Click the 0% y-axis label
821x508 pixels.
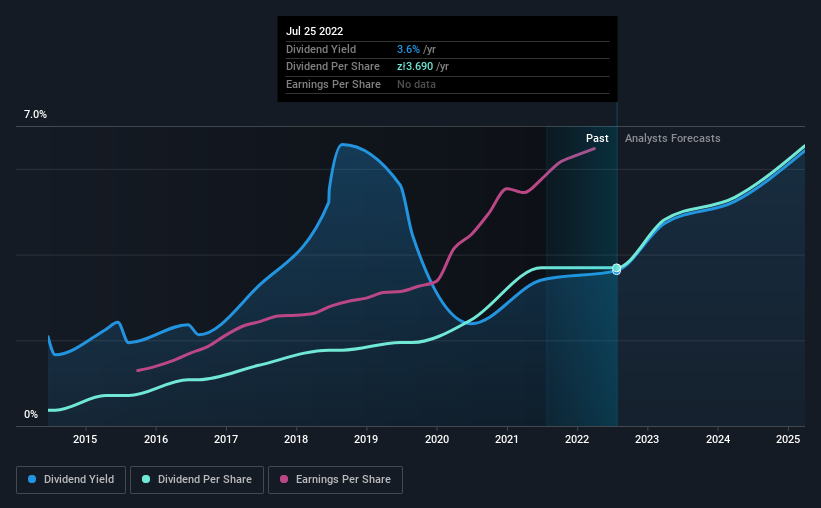(x=31, y=414)
